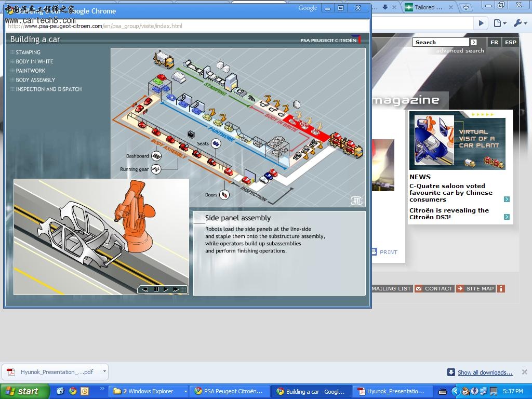Screen dimensions: 532x399
Task: Switch site language to FR
Action: click(495, 42)
